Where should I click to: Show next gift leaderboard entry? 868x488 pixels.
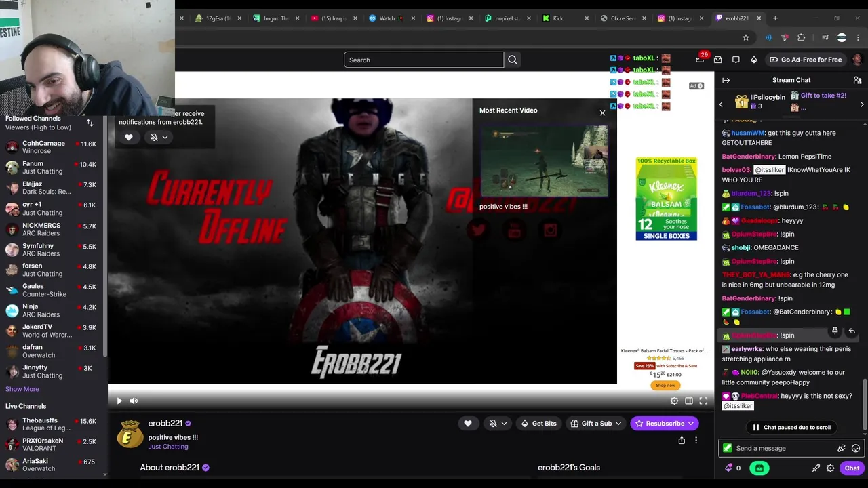coord(862,104)
